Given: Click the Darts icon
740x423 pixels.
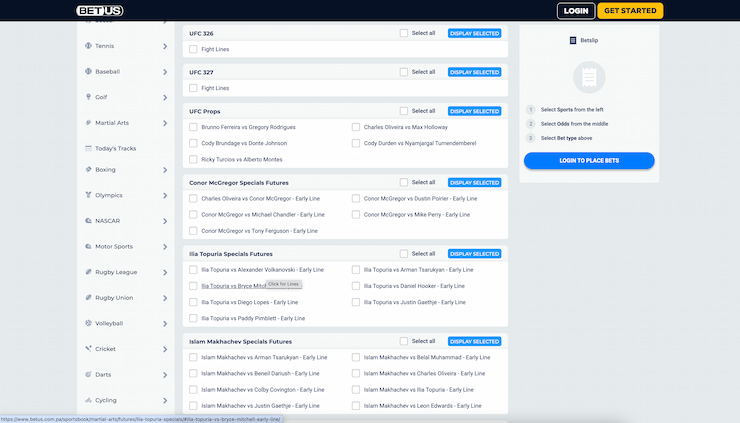Looking at the screenshot, I should coord(88,374).
